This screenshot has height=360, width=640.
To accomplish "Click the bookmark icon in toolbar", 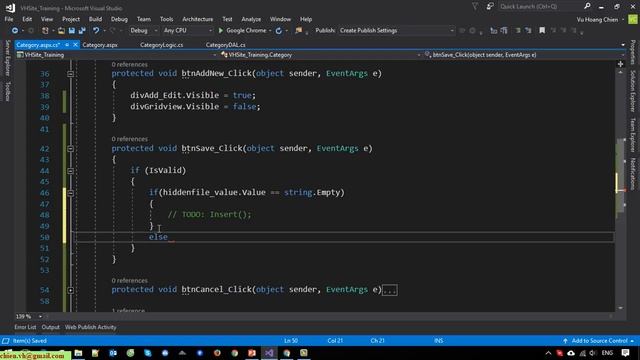I will pos(542,31).
